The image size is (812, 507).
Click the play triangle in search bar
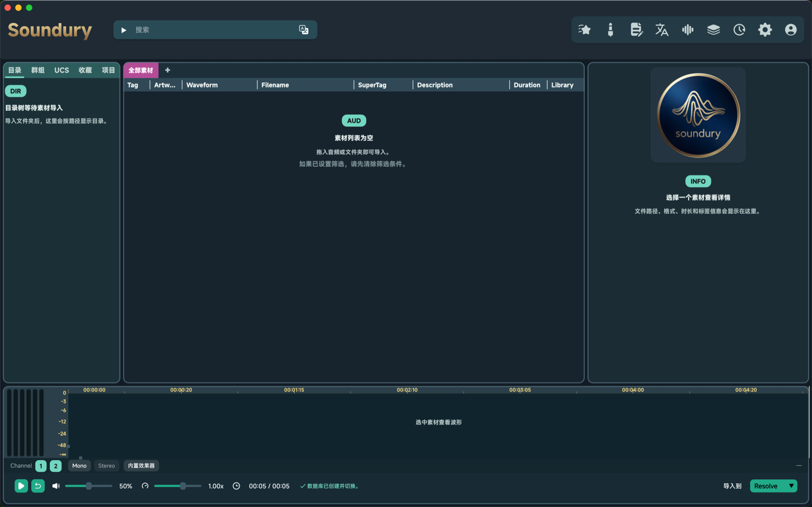(x=124, y=30)
